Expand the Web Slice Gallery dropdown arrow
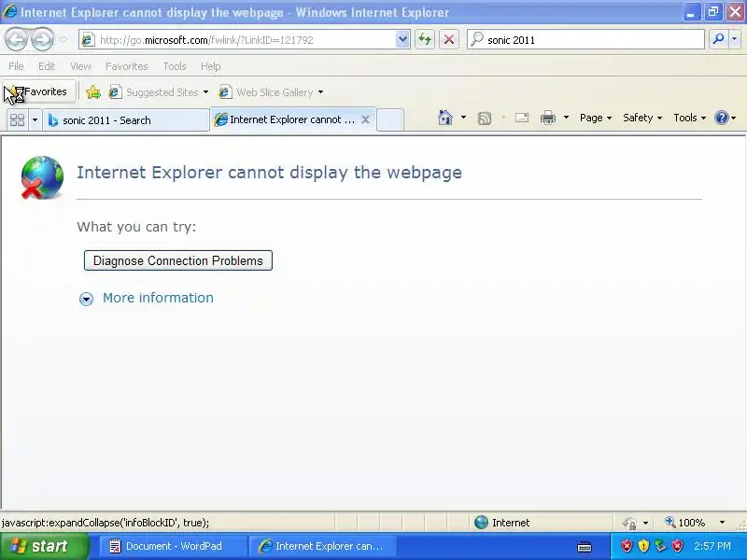 [x=320, y=91]
